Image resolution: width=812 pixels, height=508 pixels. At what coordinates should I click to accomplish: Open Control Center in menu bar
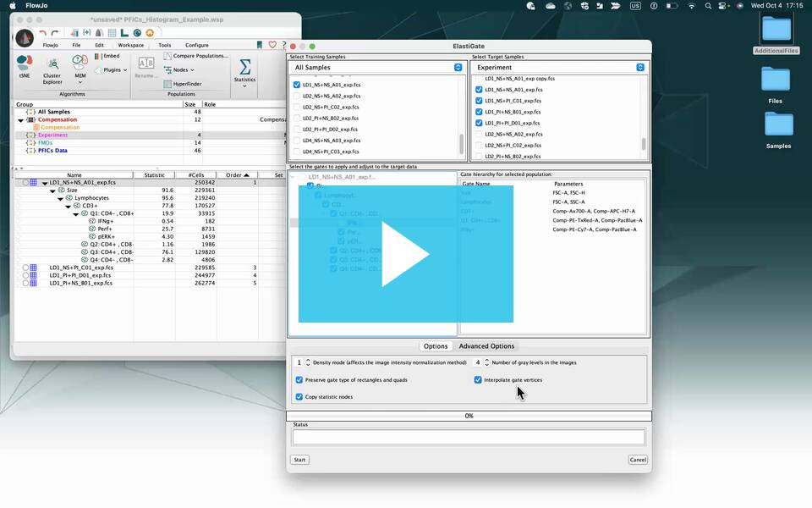(723, 6)
